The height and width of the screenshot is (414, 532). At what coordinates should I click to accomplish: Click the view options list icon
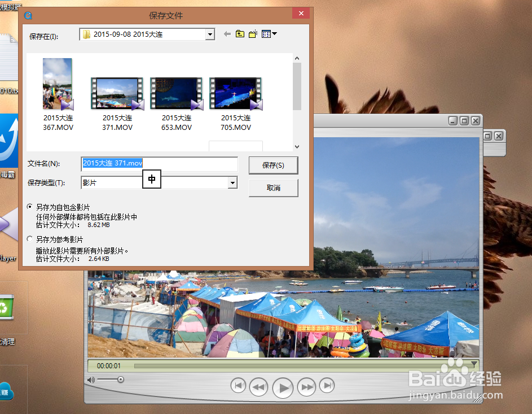click(x=266, y=33)
